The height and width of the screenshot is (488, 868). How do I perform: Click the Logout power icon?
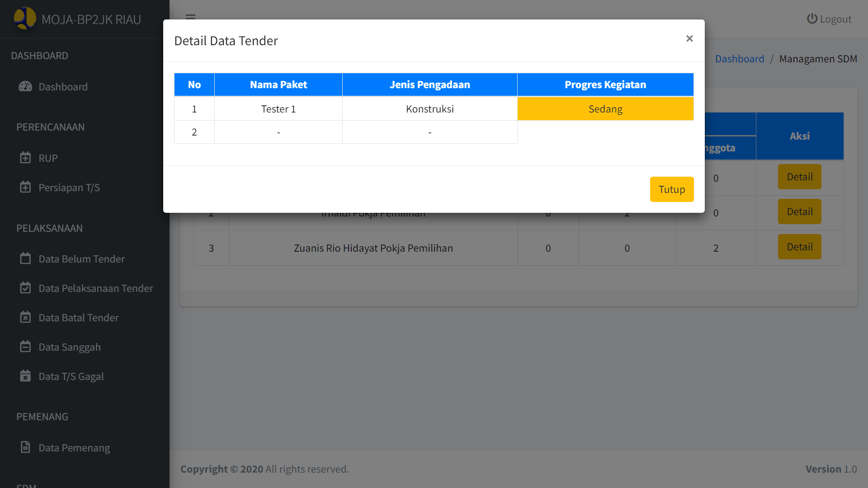coord(812,19)
